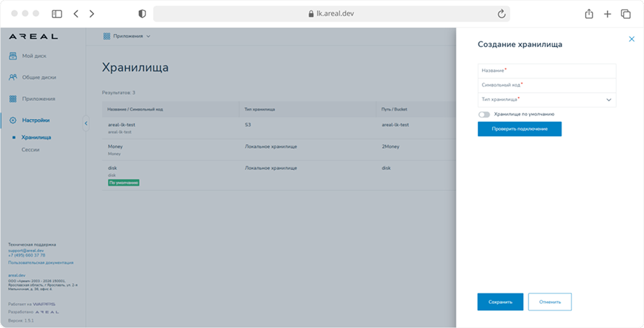Select the Хранилища submenu item

pyautogui.click(x=36, y=138)
